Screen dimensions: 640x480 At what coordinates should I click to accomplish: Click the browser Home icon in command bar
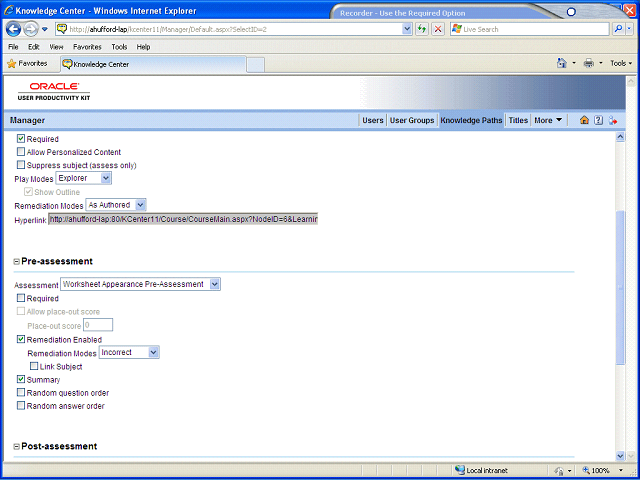[562, 63]
